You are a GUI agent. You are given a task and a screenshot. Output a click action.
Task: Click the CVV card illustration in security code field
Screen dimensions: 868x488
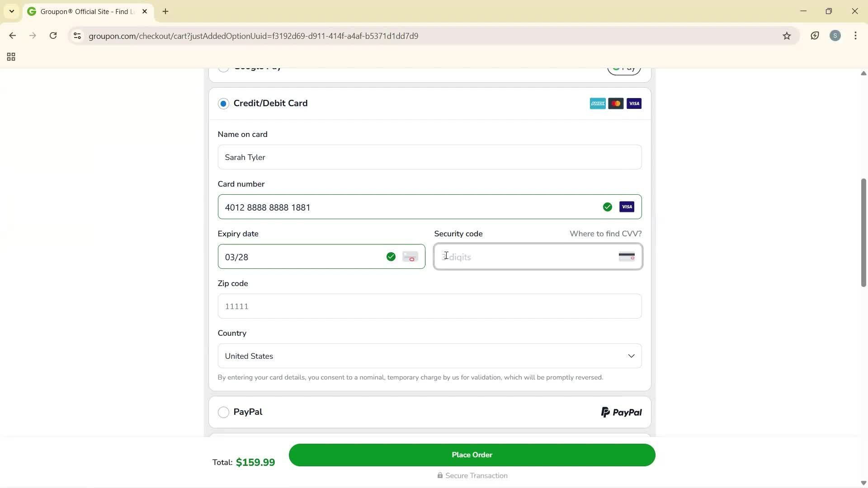627,256
